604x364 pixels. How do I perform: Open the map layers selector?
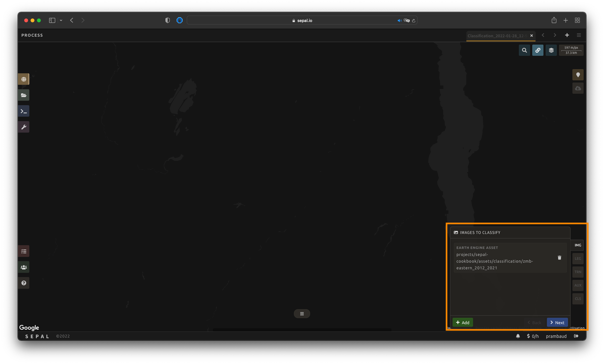click(551, 50)
